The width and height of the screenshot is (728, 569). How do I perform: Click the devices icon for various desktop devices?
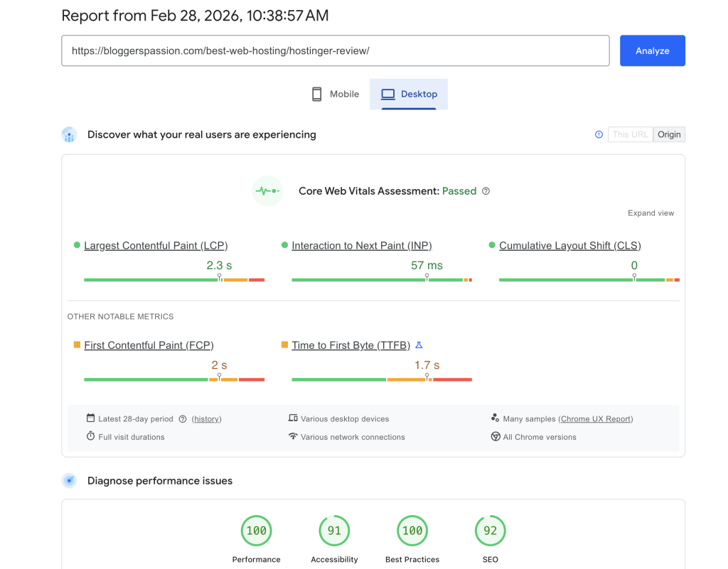[294, 418]
